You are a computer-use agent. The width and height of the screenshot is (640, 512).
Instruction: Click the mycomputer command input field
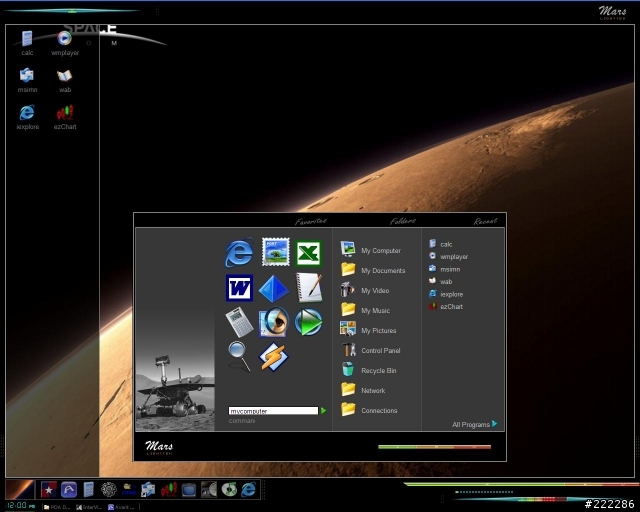pos(273,411)
